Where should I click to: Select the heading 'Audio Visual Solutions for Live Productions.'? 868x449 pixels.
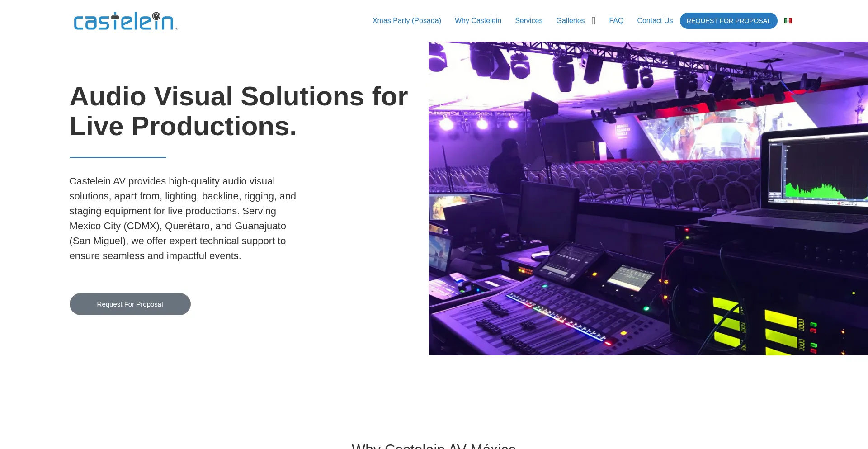(x=239, y=111)
